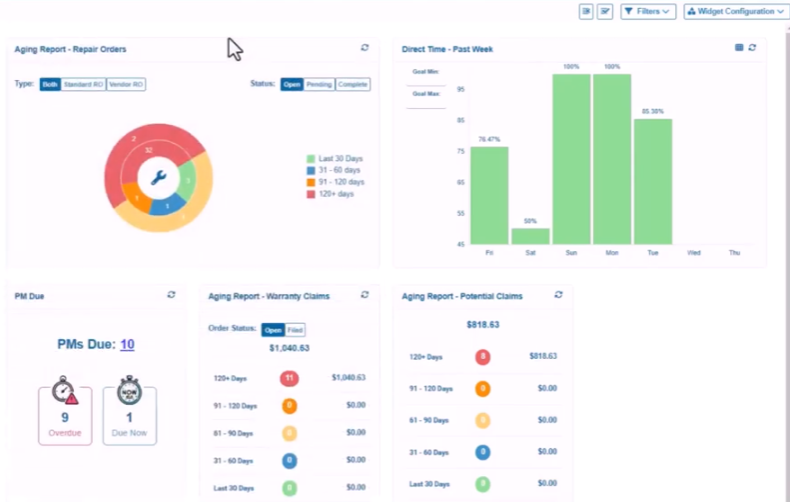This screenshot has width=790, height=502.
Task: Refresh the Potential Claims aging widget
Action: (x=558, y=295)
